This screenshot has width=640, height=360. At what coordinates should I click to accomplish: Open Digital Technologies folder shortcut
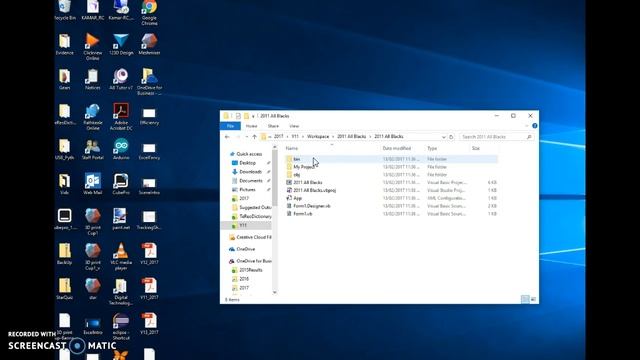click(x=121, y=291)
